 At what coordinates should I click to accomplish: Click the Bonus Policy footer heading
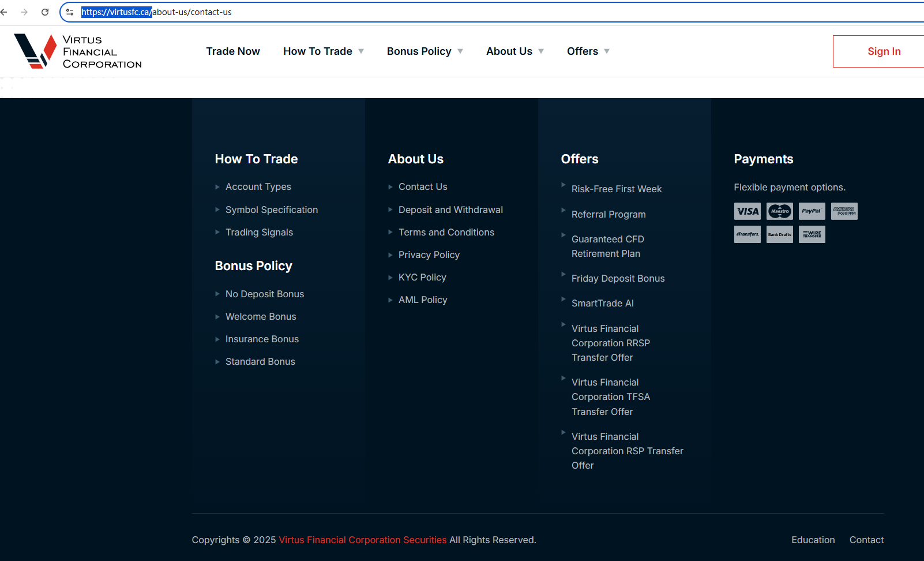pyautogui.click(x=253, y=266)
